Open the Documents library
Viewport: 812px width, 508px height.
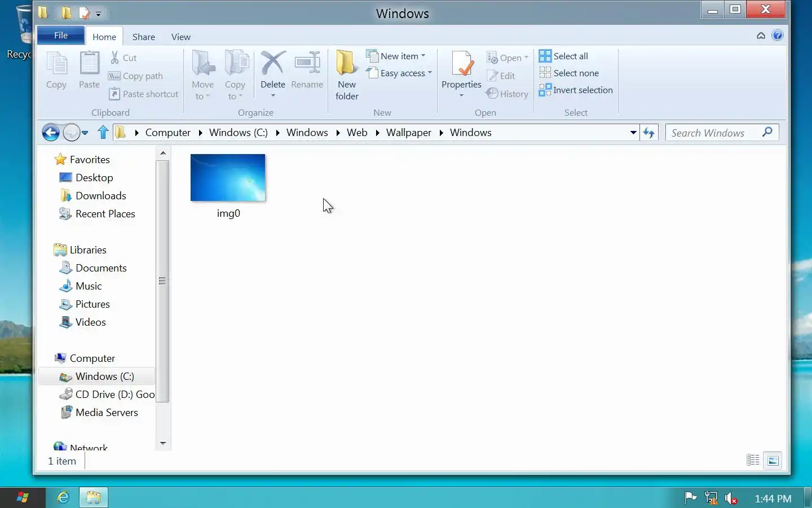94,268
